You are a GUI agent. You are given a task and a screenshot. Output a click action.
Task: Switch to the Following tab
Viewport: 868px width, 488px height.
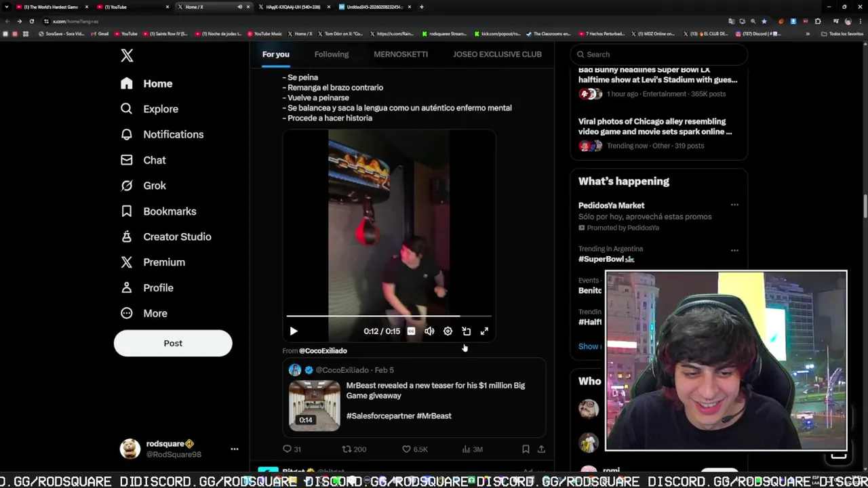point(332,54)
